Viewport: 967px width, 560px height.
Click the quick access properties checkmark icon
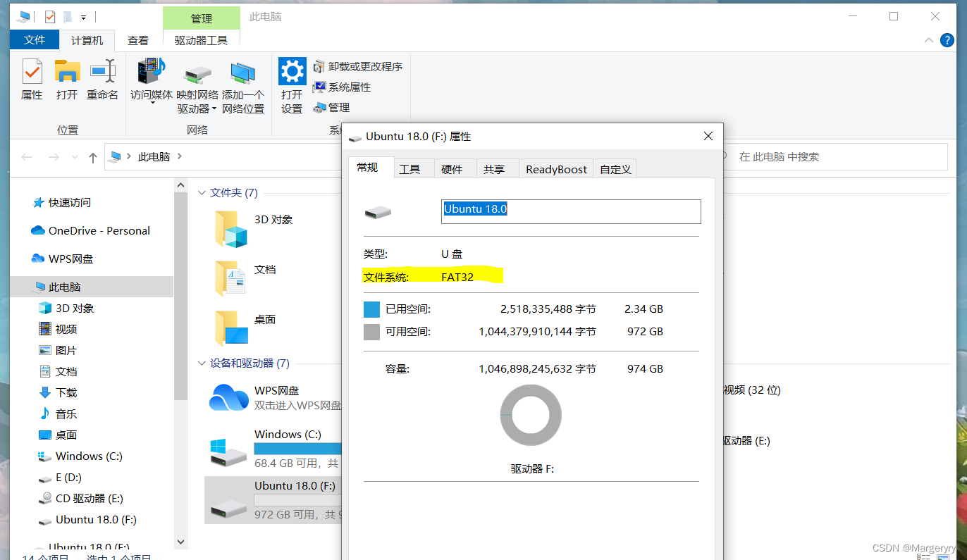coord(49,16)
